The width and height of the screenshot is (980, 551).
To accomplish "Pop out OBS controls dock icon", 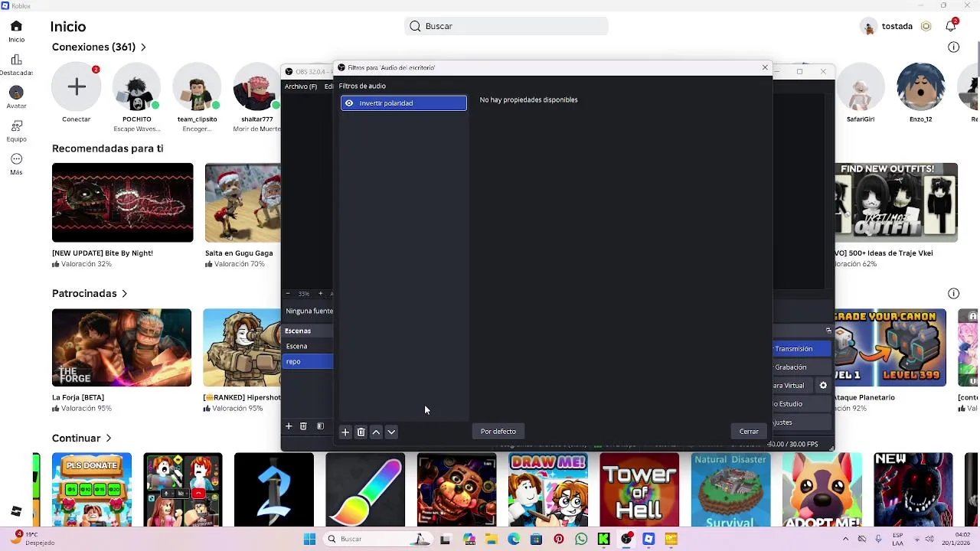I will [x=828, y=331].
